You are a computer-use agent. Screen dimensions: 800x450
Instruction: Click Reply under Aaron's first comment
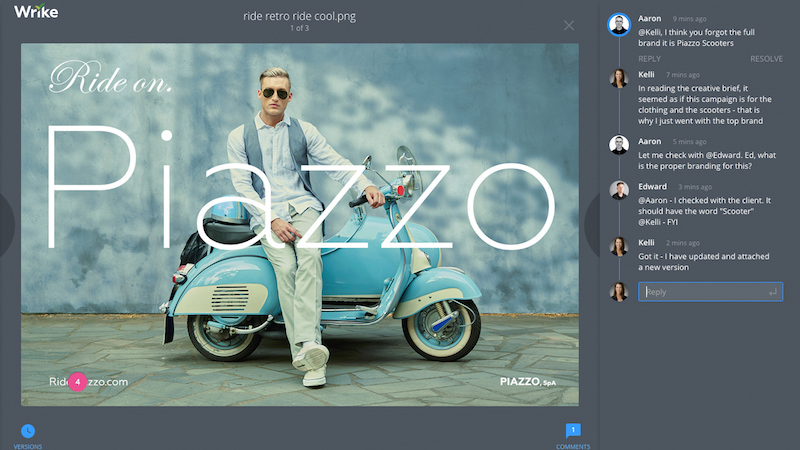(649, 59)
